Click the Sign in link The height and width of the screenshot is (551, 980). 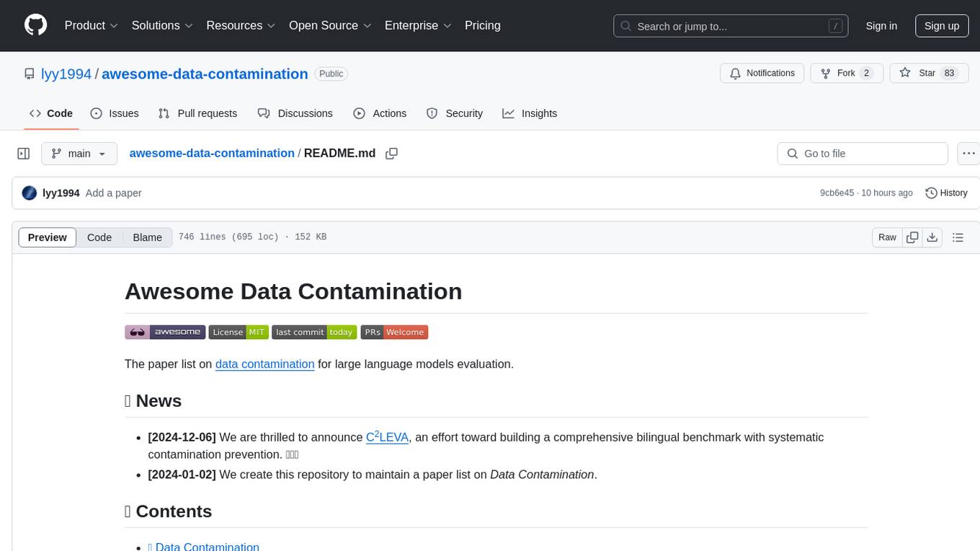point(881,26)
